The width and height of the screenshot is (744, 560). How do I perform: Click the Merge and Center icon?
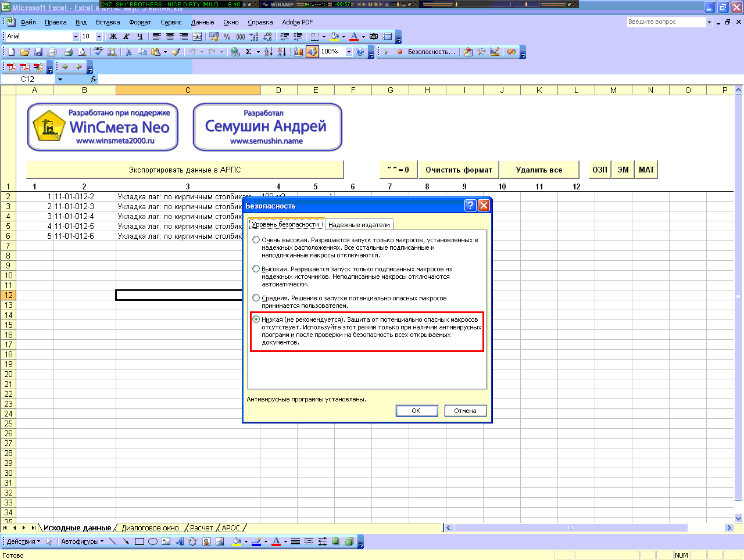[197, 37]
